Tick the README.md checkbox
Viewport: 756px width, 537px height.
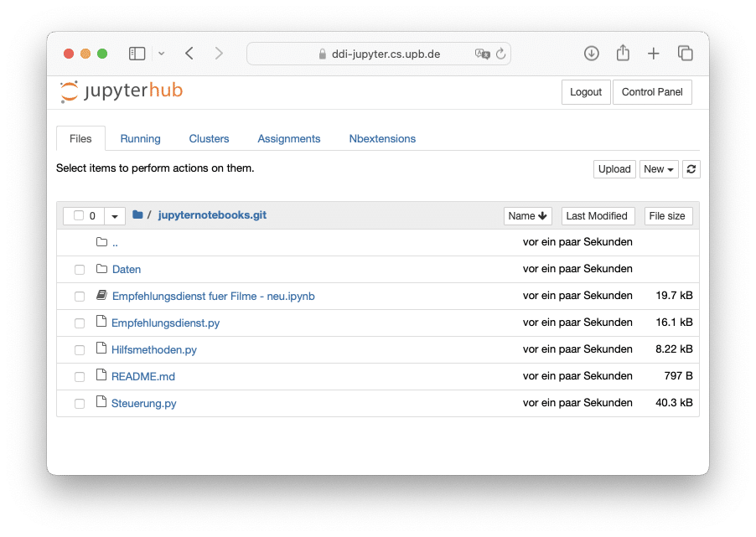pyautogui.click(x=80, y=377)
